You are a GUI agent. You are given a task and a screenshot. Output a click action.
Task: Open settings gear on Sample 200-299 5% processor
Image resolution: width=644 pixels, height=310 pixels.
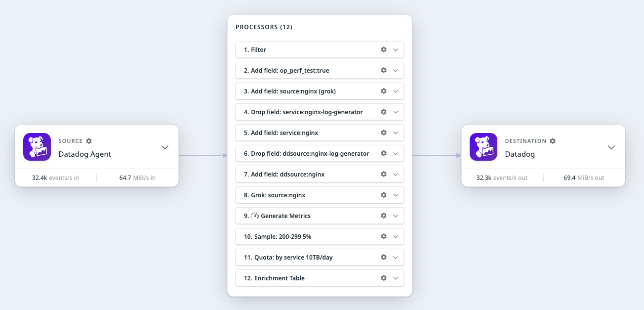(384, 236)
